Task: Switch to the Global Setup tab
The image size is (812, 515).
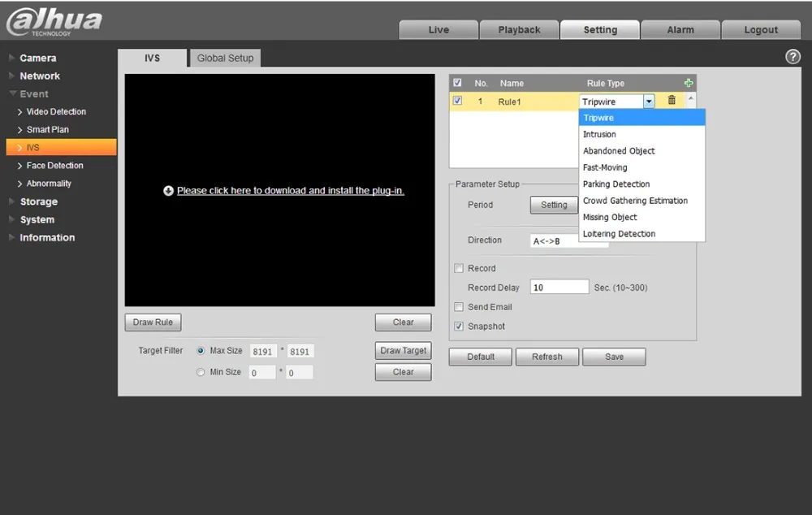Action: point(225,58)
